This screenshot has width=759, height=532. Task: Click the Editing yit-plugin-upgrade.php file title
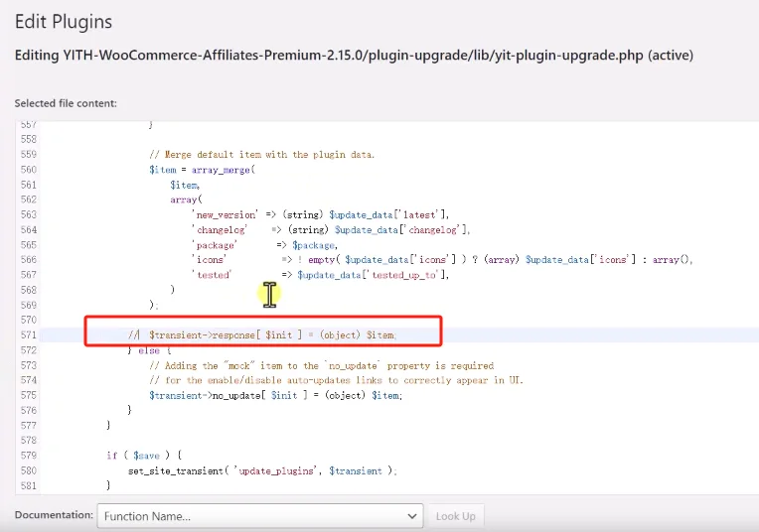point(354,56)
